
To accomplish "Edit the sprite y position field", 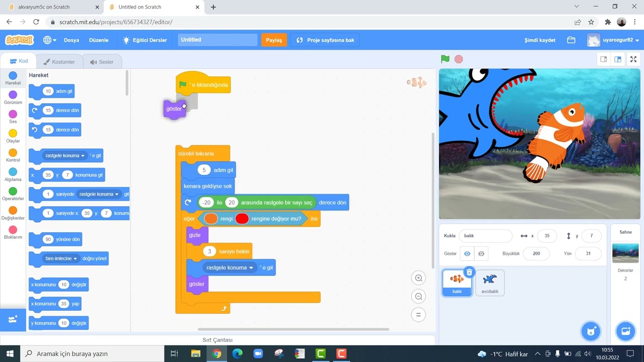I will point(591,236).
